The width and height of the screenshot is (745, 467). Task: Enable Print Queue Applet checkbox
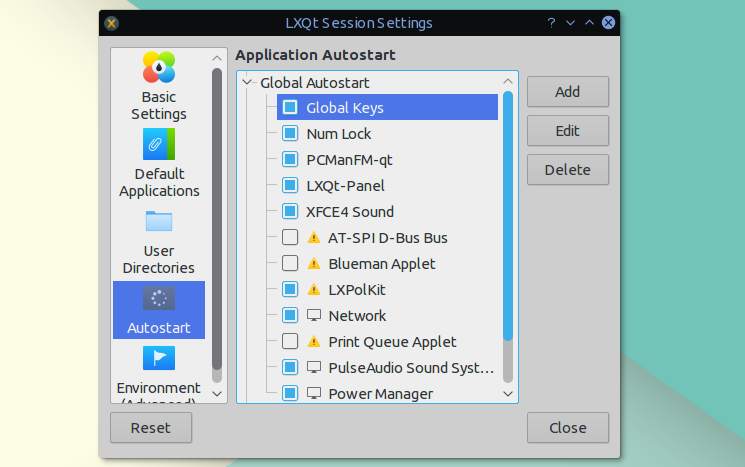[x=290, y=341]
